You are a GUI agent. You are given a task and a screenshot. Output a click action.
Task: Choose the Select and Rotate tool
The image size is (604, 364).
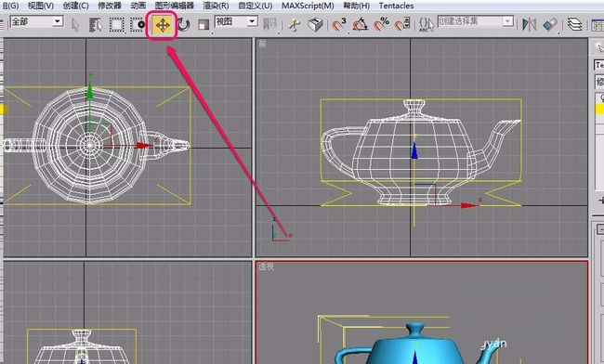click(x=183, y=25)
